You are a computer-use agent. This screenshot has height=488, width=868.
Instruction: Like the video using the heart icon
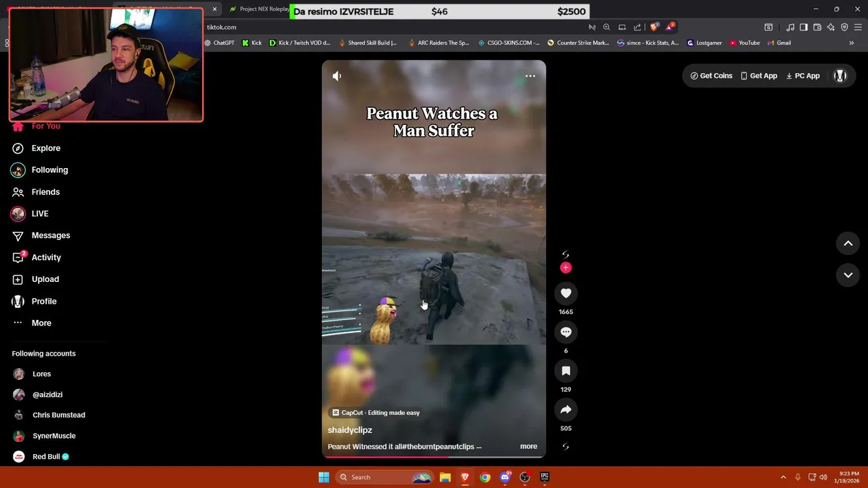(x=566, y=293)
